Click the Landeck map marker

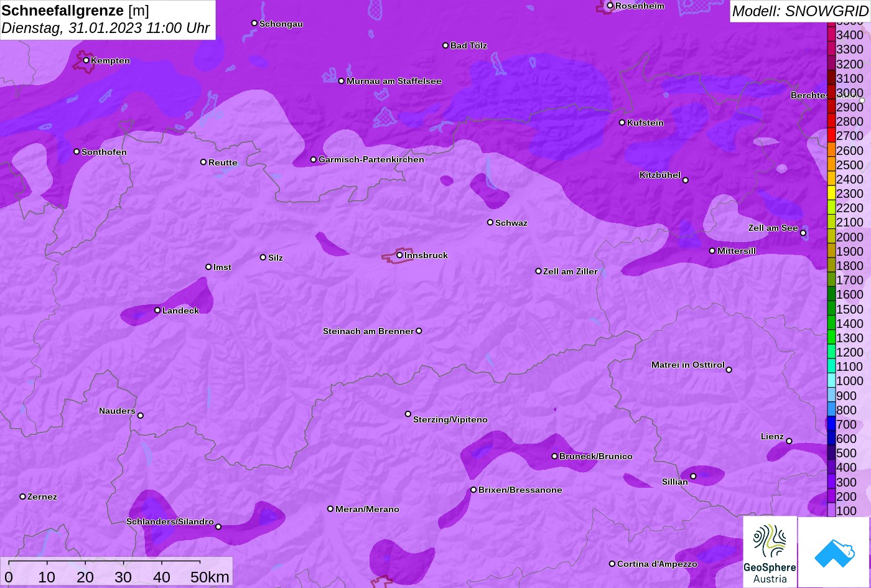coord(157,310)
